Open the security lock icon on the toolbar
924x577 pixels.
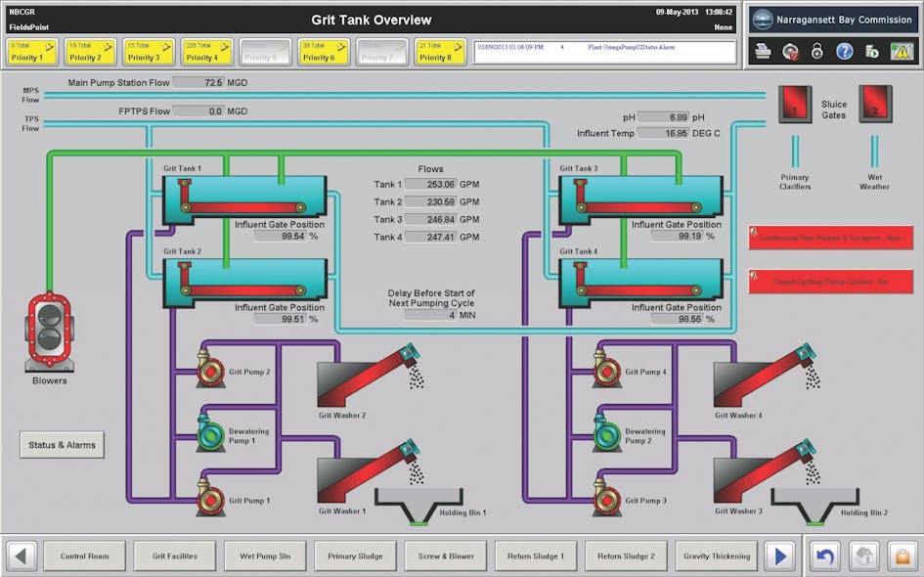click(816, 51)
